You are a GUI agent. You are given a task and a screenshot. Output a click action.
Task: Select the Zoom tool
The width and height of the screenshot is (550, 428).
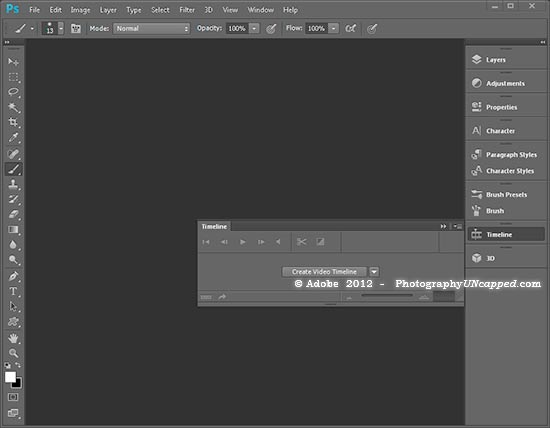[13, 353]
